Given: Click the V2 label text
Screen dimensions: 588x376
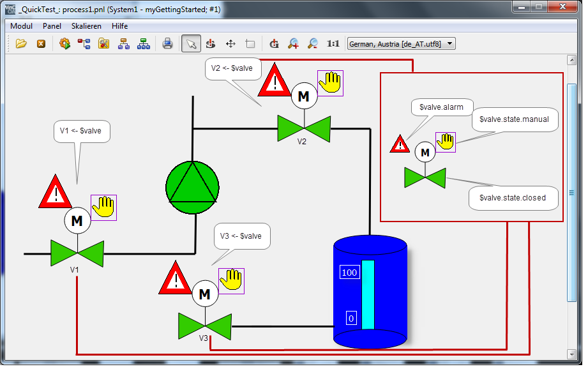Looking at the screenshot, I should click(301, 141).
